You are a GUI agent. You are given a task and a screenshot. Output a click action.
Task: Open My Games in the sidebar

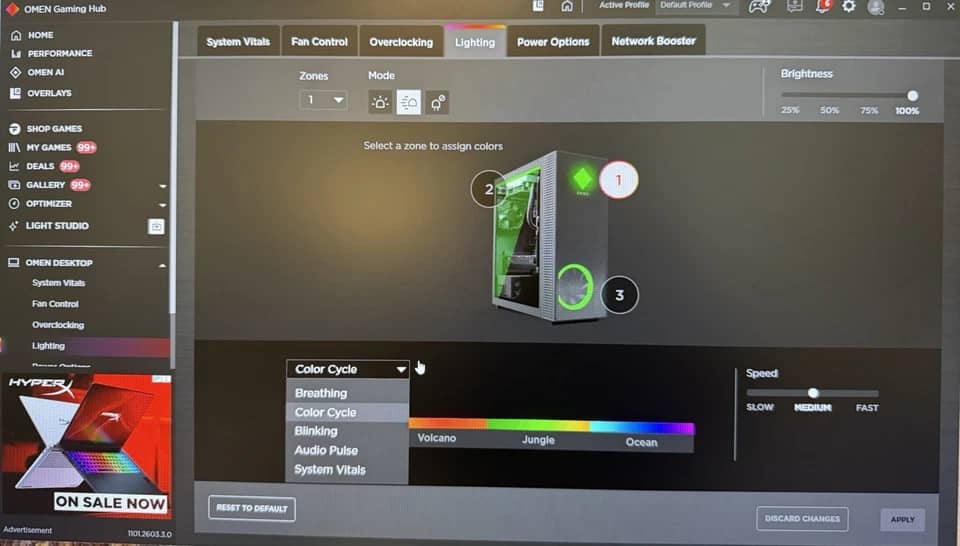[48, 148]
